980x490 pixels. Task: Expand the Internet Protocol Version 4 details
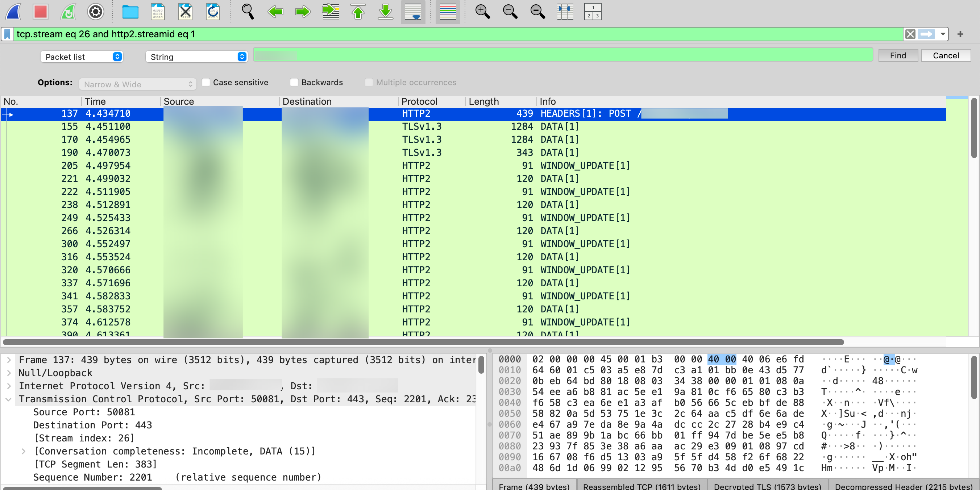(8, 386)
